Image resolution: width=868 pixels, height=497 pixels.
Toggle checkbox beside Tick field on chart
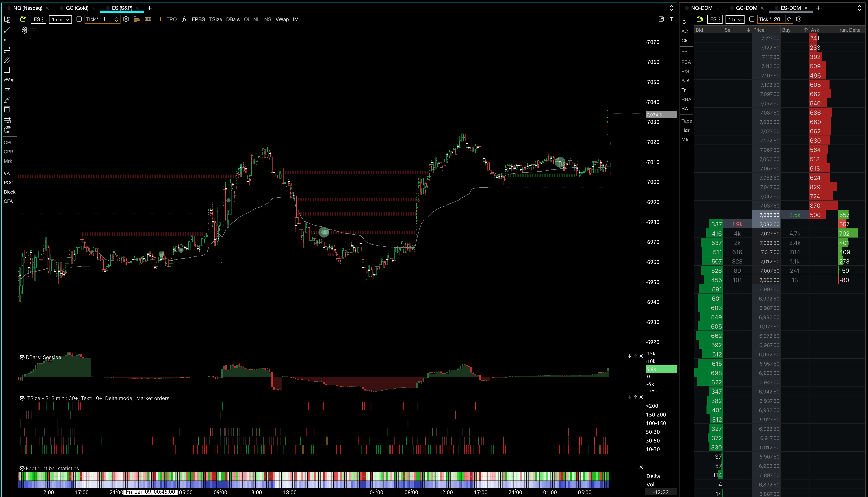(x=79, y=19)
